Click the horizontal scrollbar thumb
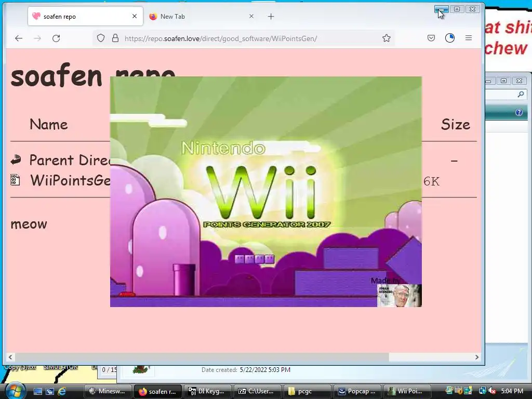This screenshot has height=399, width=532. pos(202,357)
